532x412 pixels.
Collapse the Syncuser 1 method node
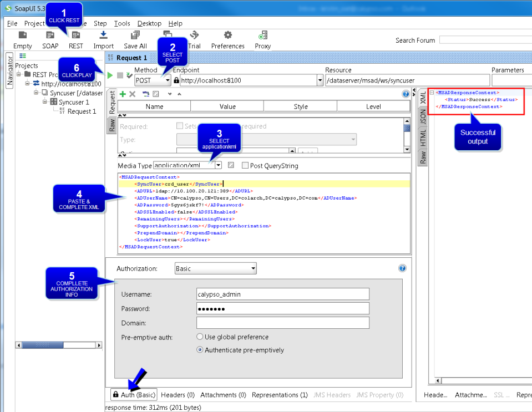tap(45, 101)
